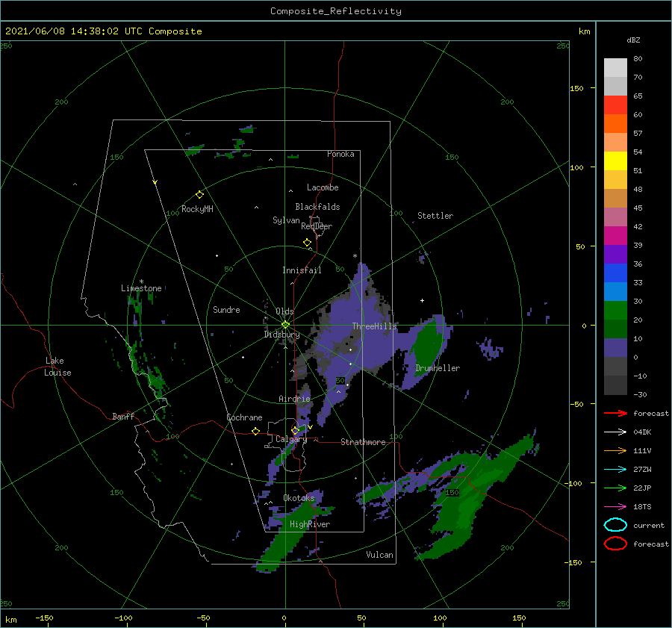The image size is (672, 628).
Task: Click the Olds label
Action: 284,311
